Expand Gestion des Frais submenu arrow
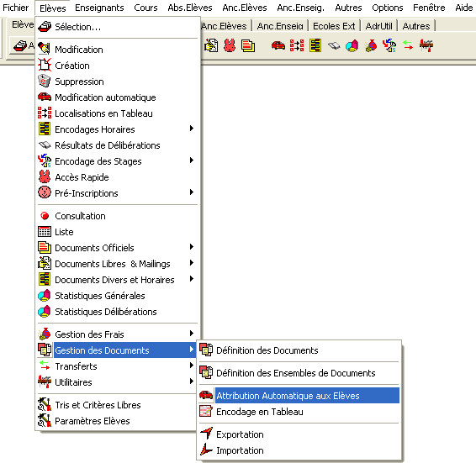The image size is (476, 463). tap(191, 334)
